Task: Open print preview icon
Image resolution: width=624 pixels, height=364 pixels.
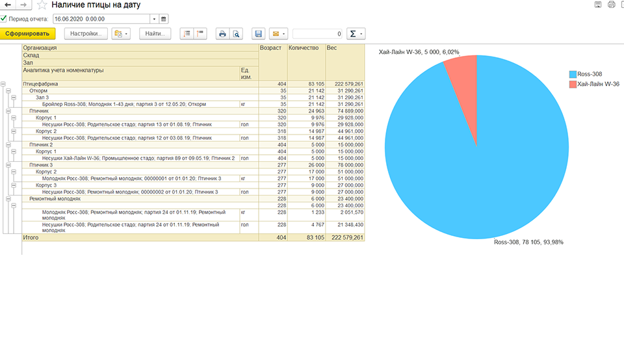Action: click(236, 34)
